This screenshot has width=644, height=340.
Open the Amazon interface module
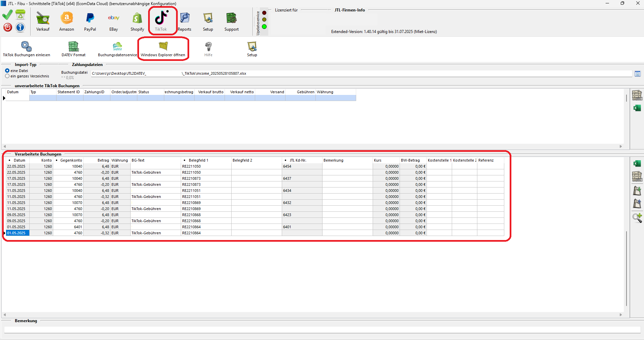point(67,21)
